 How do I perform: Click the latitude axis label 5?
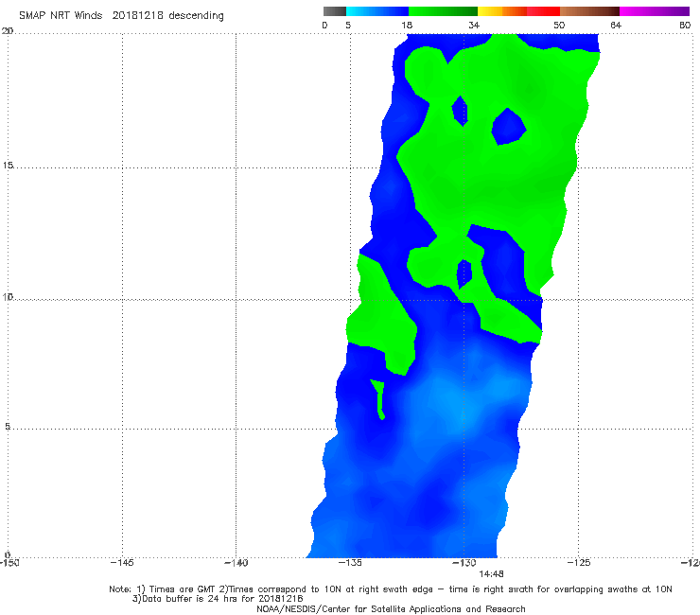click(8, 427)
